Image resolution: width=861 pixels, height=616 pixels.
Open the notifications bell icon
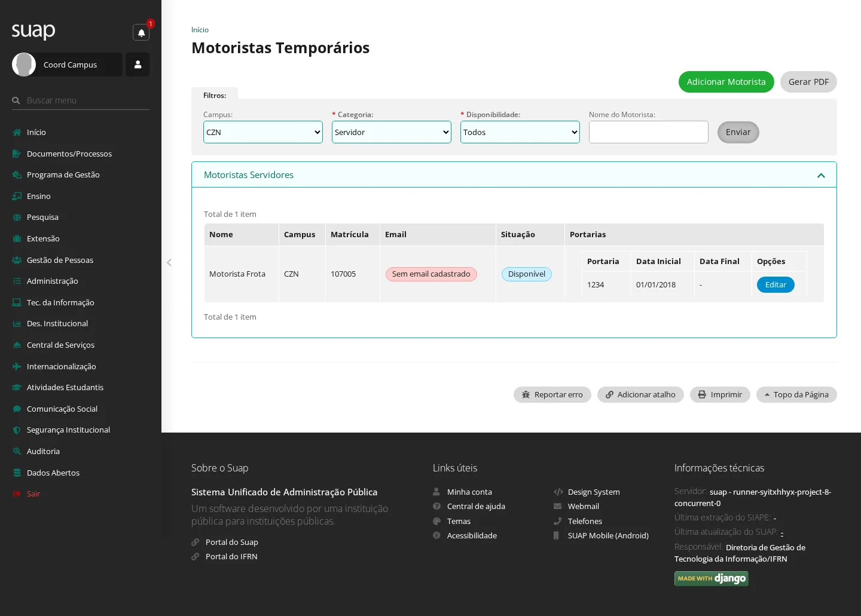pyautogui.click(x=141, y=33)
